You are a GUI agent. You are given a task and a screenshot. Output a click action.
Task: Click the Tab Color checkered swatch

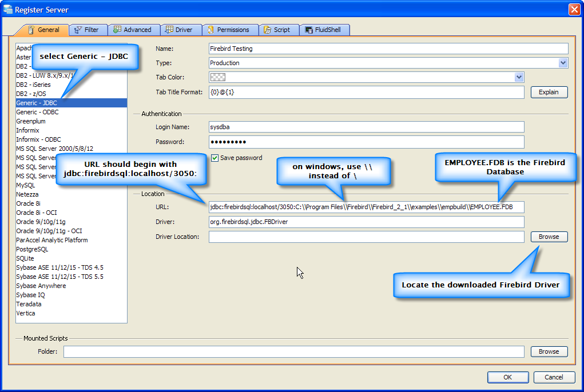(218, 77)
